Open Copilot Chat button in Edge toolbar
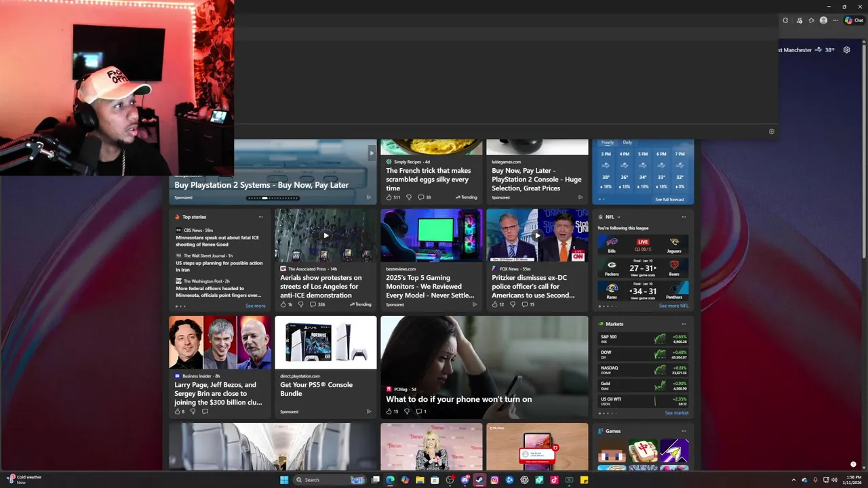Screen dimensions: 868x488 point(853,20)
